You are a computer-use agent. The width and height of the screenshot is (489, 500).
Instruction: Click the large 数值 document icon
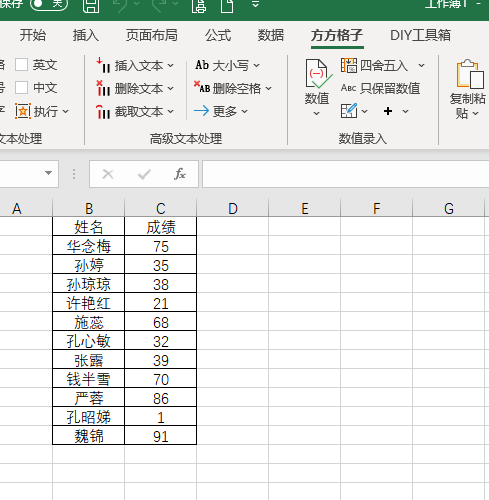click(318, 74)
